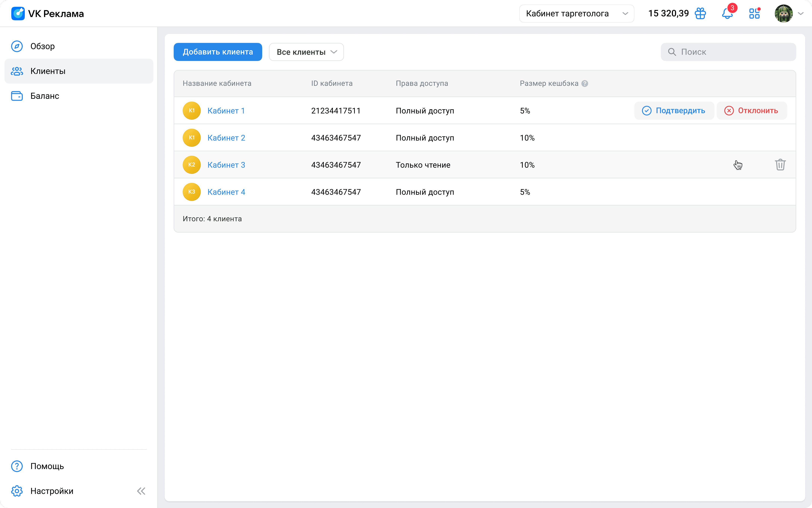
Task: Select Клиенты in the sidebar
Action: pyautogui.click(x=79, y=71)
